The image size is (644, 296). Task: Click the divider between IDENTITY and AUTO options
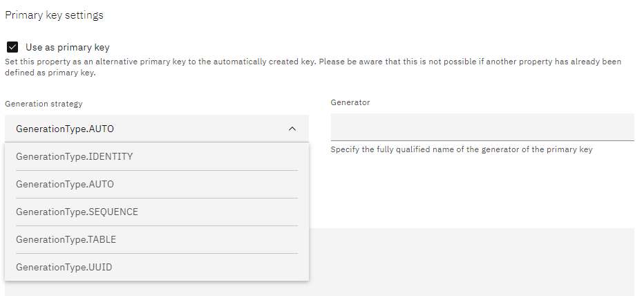click(x=156, y=171)
